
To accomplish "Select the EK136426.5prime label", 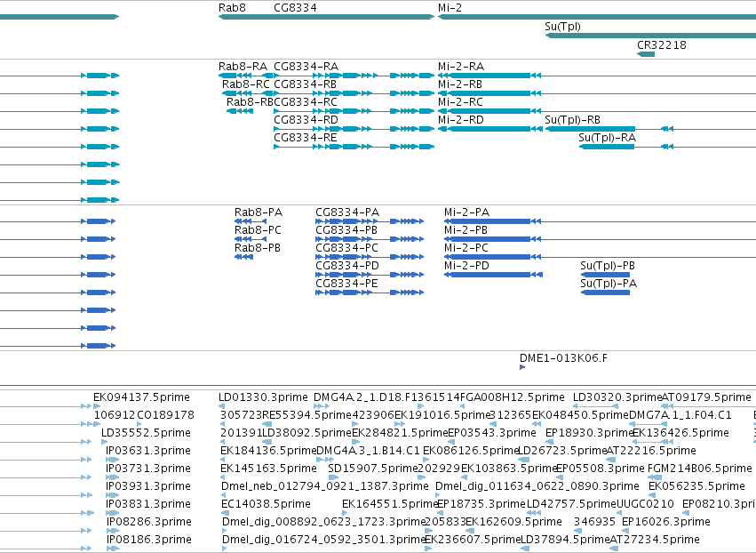I will coord(680,433).
